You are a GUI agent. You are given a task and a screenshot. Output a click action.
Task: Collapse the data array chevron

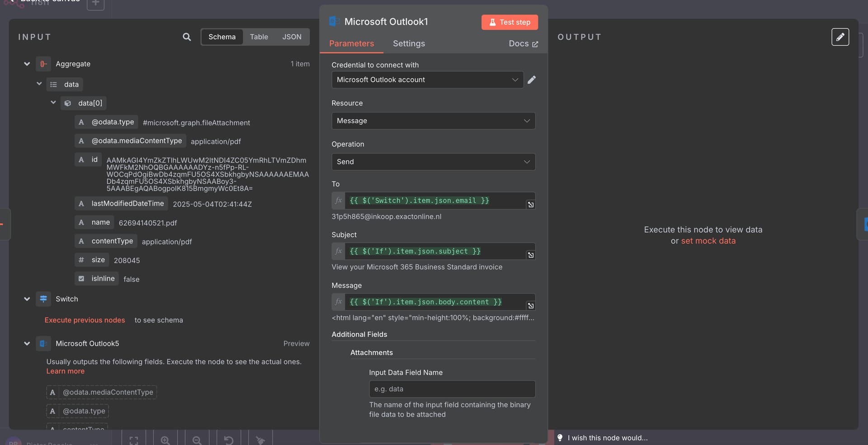click(x=39, y=84)
